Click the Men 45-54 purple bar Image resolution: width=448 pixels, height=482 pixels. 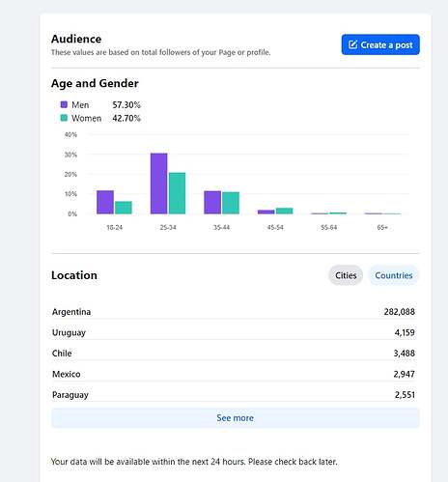(x=266, y=212)
